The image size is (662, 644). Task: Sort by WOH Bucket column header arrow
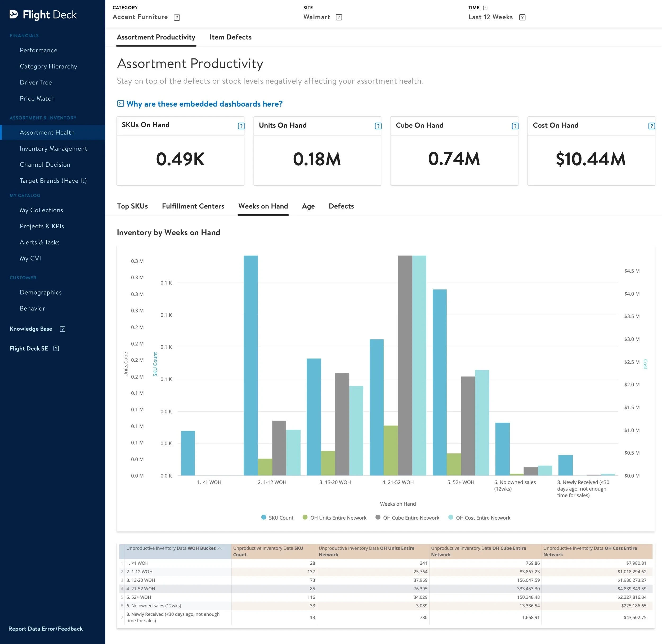pyautogui.click(x=220, y=548)
